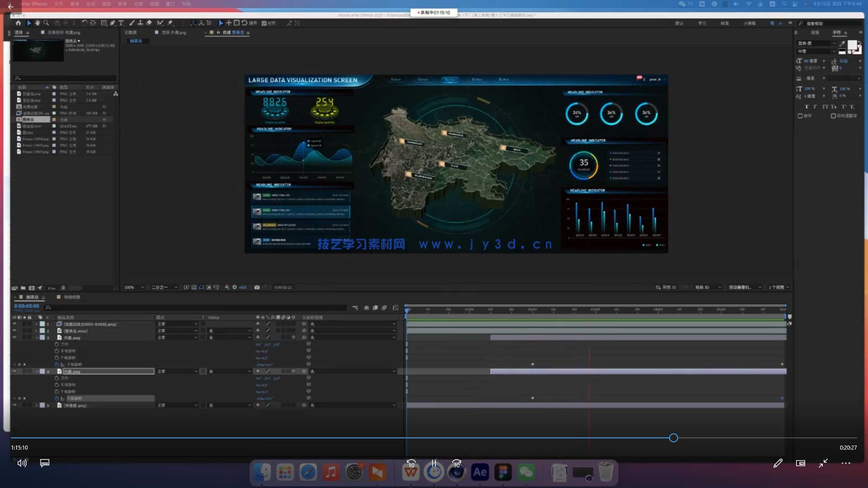Select the Puppet Pin tool
868x488 pixels.
(x=170, y=23)
